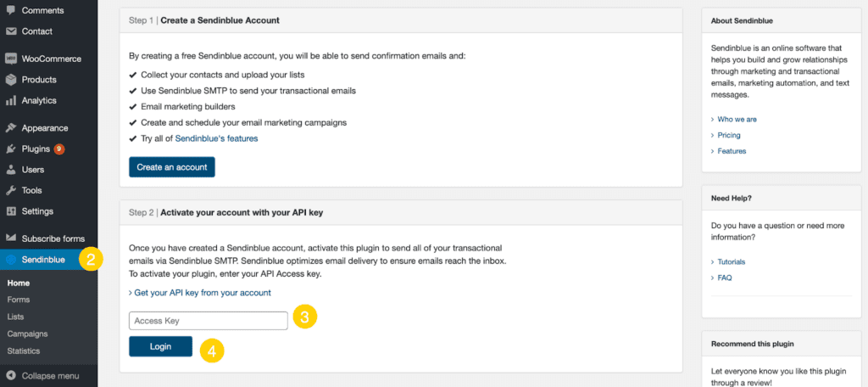Click the Comments speech bubble icon

click(x=10, y=10)
